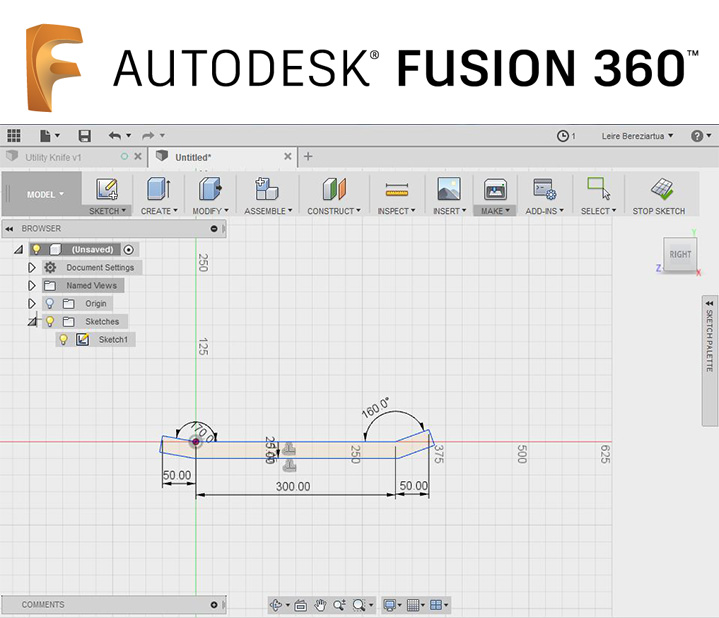Save the document with the floppy icon

click(84, 136)
